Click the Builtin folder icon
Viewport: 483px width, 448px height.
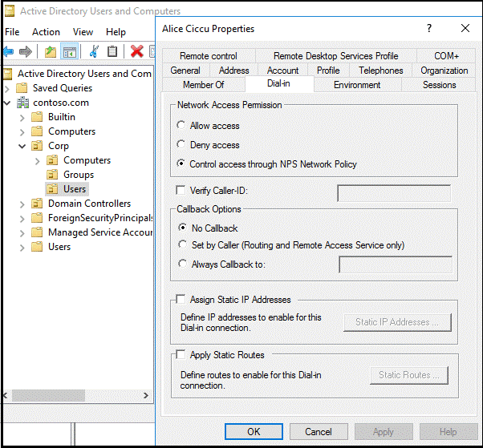pos(37,117)
